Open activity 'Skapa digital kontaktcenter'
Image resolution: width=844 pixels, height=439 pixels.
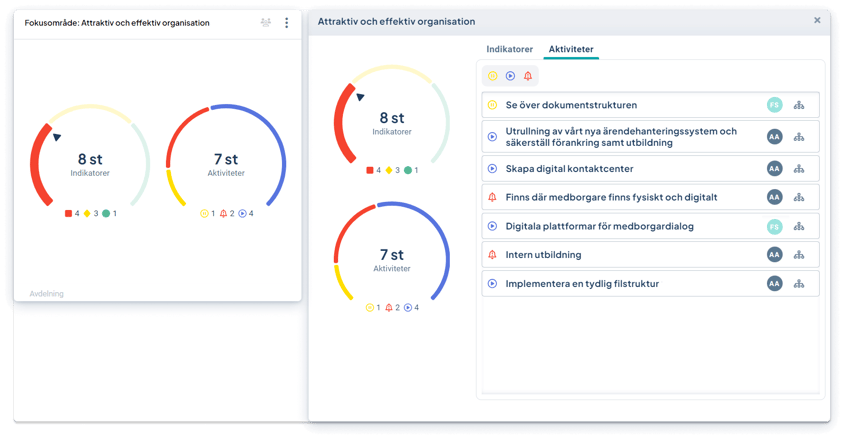coord(569,169)
